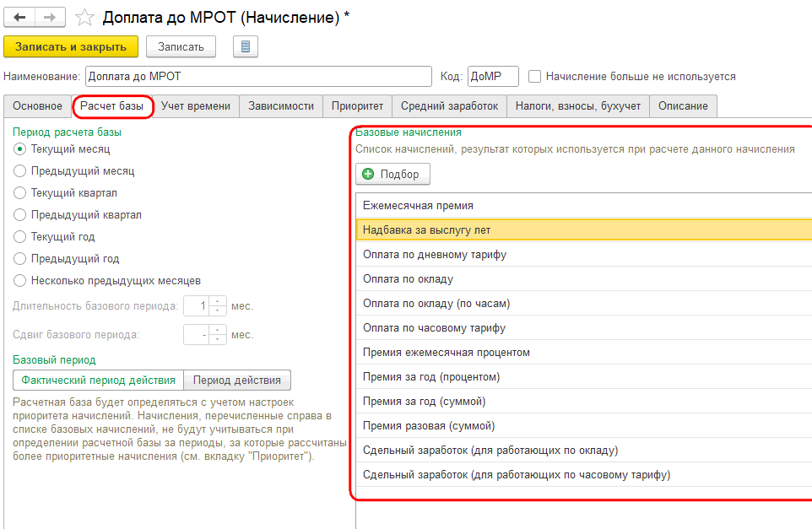Select 'Оплата по часовому тарифу' row
Screen dimensions: 812x529
[584, 327]
